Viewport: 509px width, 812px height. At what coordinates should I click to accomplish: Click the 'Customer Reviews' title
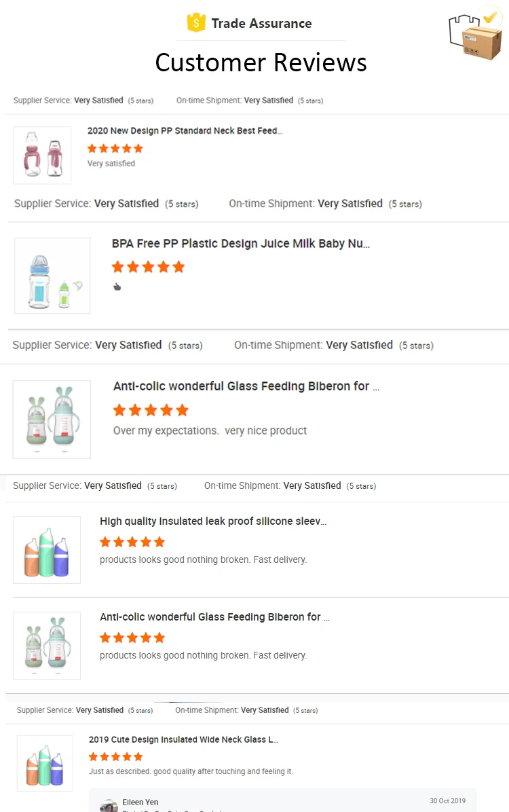pos(261,62)
